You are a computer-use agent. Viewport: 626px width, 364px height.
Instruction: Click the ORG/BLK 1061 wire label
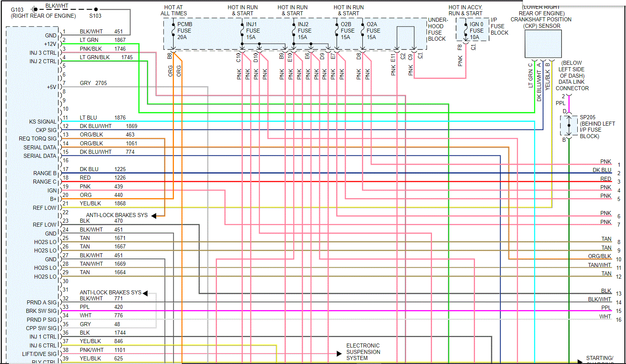point(109,143)
